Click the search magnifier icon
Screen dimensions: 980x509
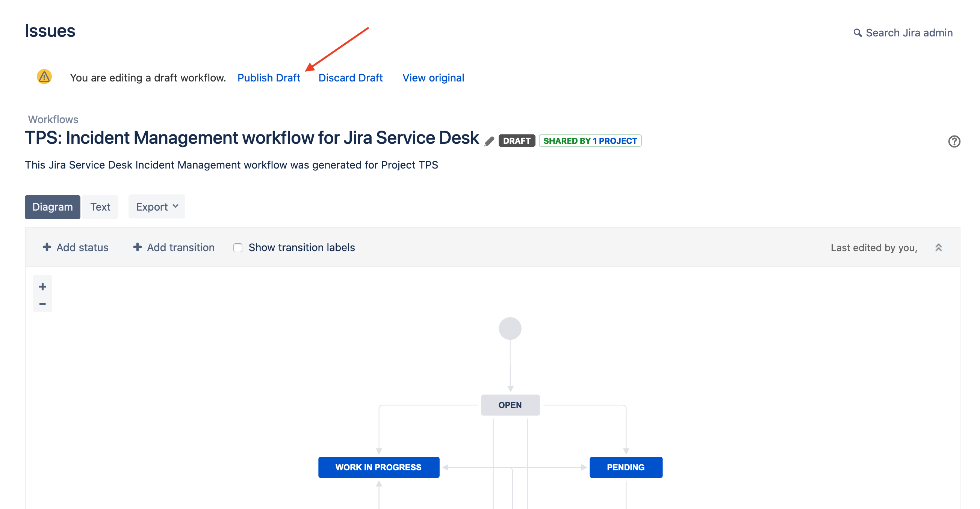click(857, 33)
